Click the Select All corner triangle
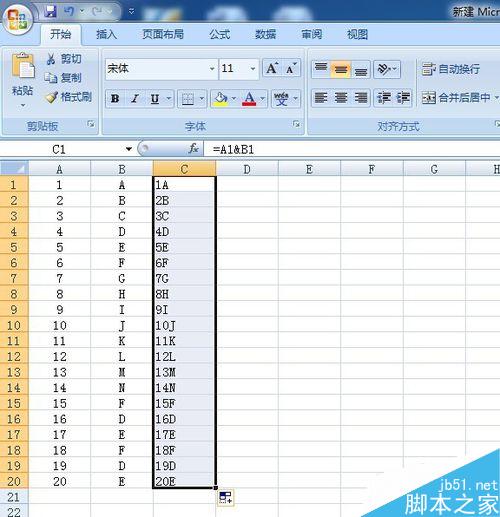 (15, 169)
